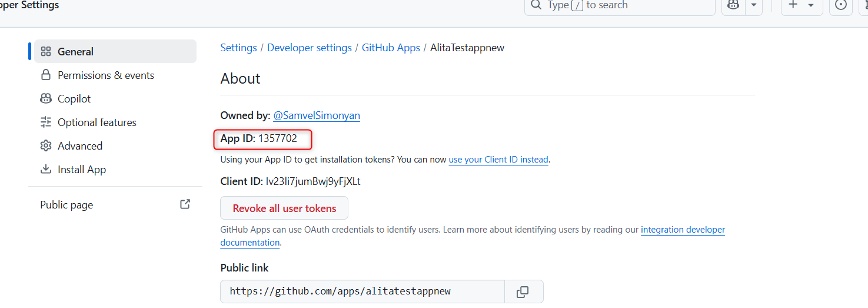Select the Client ID Iv23li7jumBwj9yFjXLt
This screenshot has height=308, width=868.
point(313,181)
